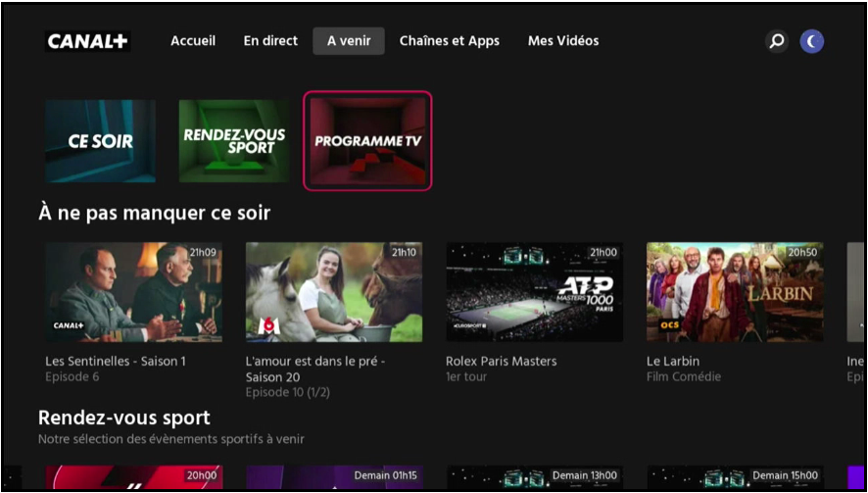Open the 20h00 sport event thumbnail
The height and width of the screenshot is (493, 868).
click(x=133, y=478)
